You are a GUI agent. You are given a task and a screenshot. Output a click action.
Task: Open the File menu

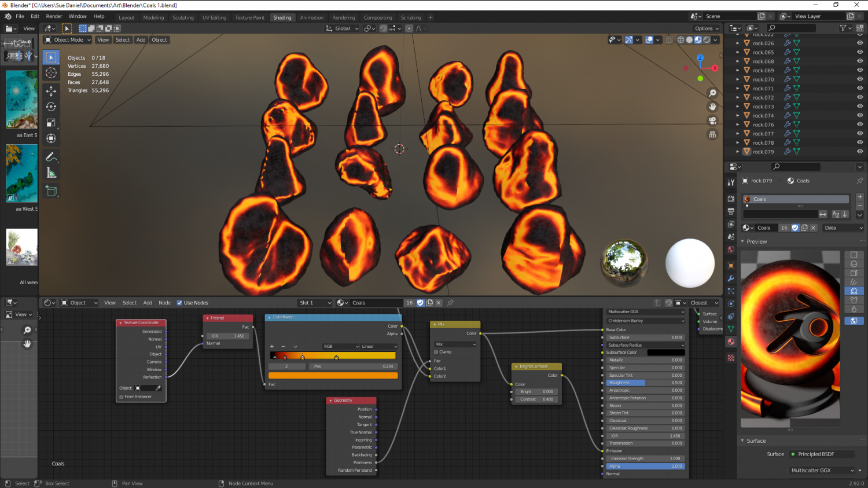pyautogui.click(x=20, y=16)
